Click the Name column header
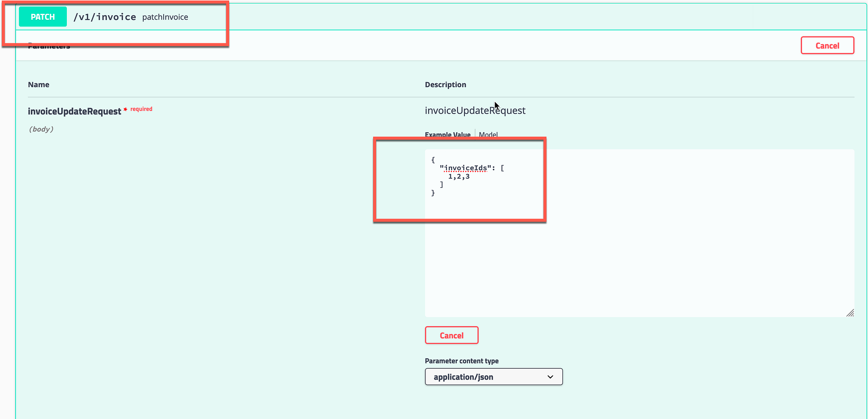 click(38, 84)
